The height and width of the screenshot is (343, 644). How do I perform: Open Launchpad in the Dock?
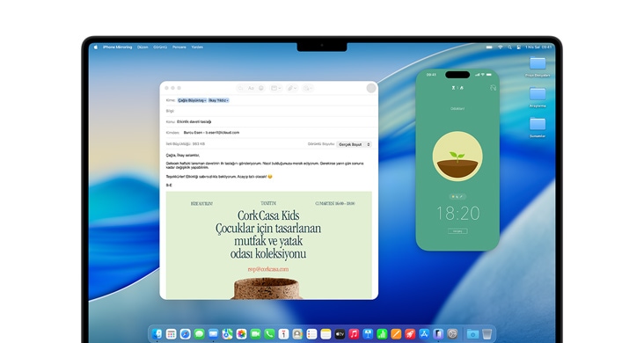coord(172,334)
